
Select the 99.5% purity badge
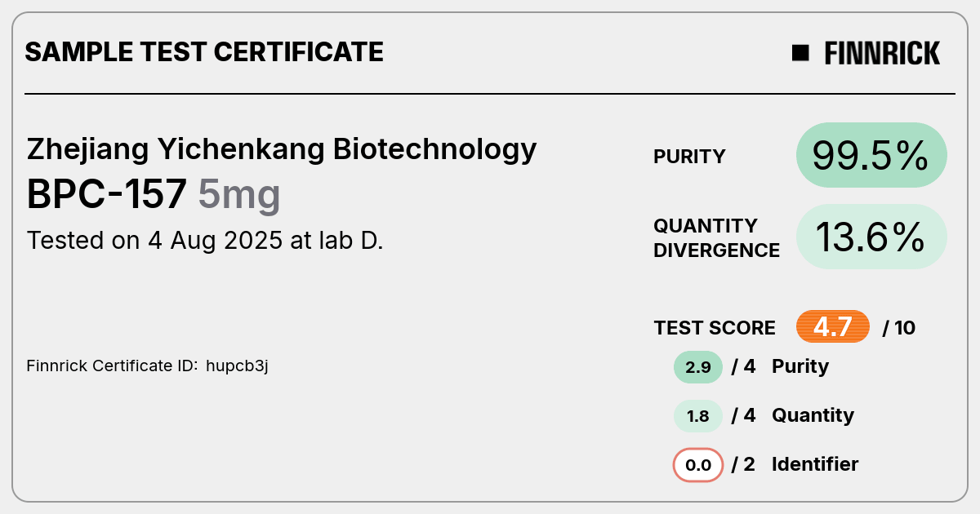(x=871, y=155)
